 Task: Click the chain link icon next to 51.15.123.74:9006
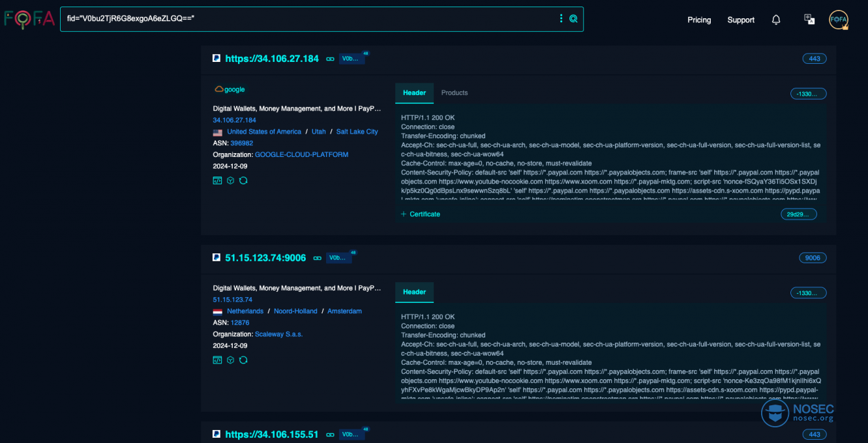[317, 258]
